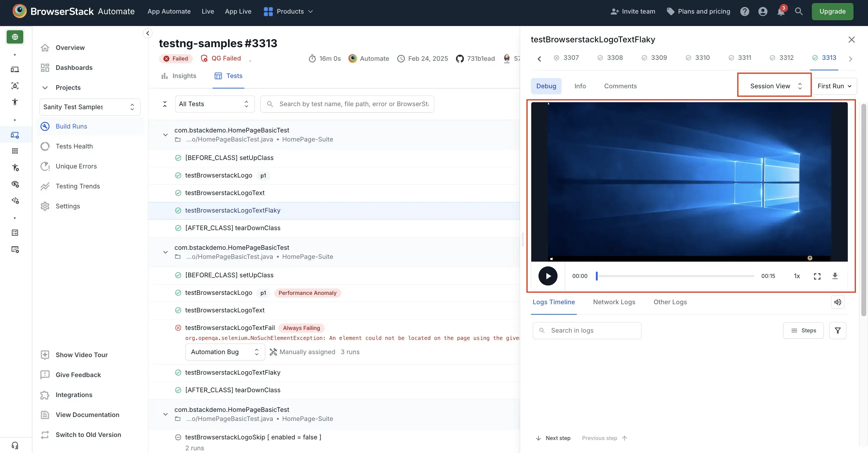Switch to the Network Logs tab
This screenshot has width=868, height=453.
pos(614,302)
